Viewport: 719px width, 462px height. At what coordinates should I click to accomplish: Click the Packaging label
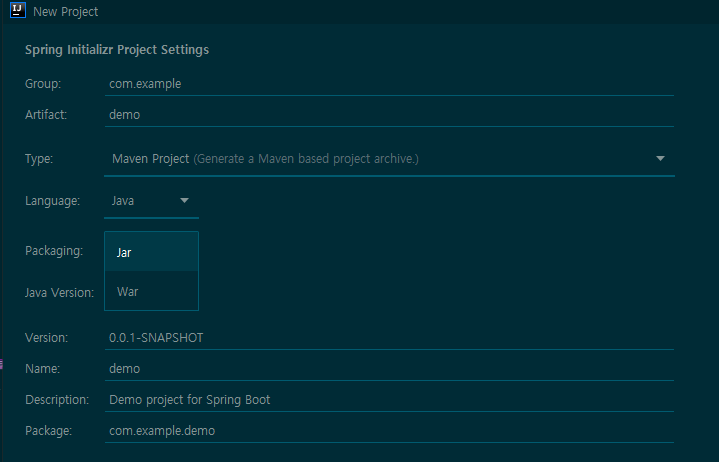[54, 251]
